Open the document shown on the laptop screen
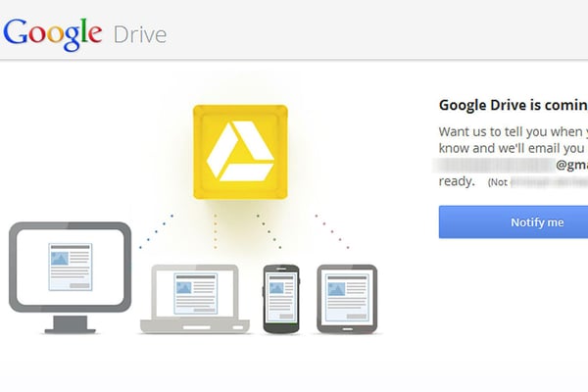 [x=195, y=292]
